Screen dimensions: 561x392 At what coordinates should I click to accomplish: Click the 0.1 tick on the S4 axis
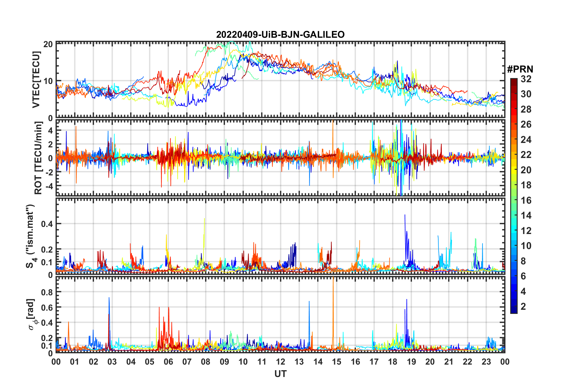coord(47,262)
